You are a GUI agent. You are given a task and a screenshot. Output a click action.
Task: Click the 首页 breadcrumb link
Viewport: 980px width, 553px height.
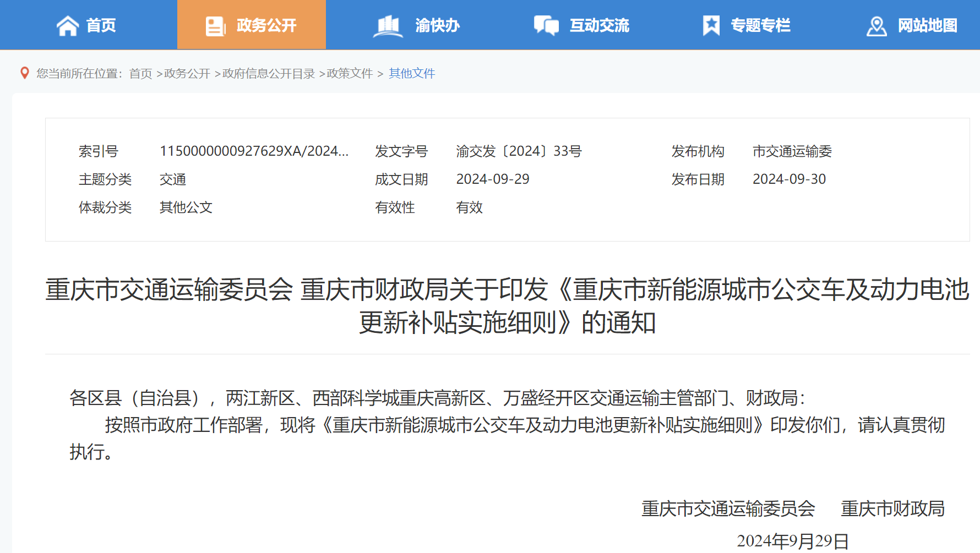coord(140,74)
